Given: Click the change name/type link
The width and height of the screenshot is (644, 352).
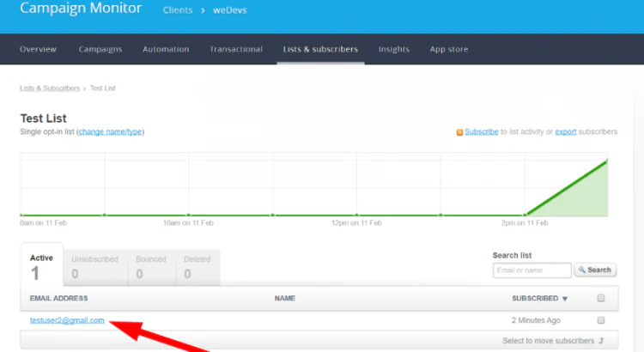Looking at the screenshot, I should click(x=111, y=132).
